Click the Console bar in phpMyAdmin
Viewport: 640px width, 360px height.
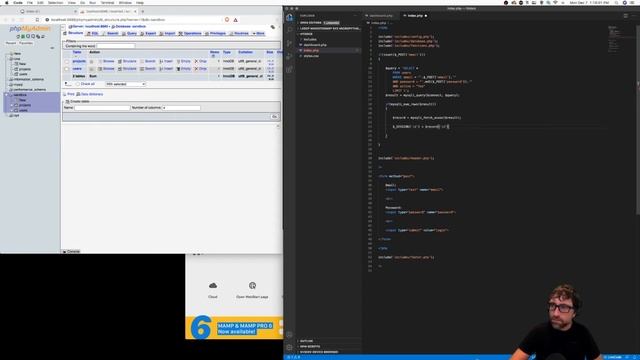click(71, 251)
